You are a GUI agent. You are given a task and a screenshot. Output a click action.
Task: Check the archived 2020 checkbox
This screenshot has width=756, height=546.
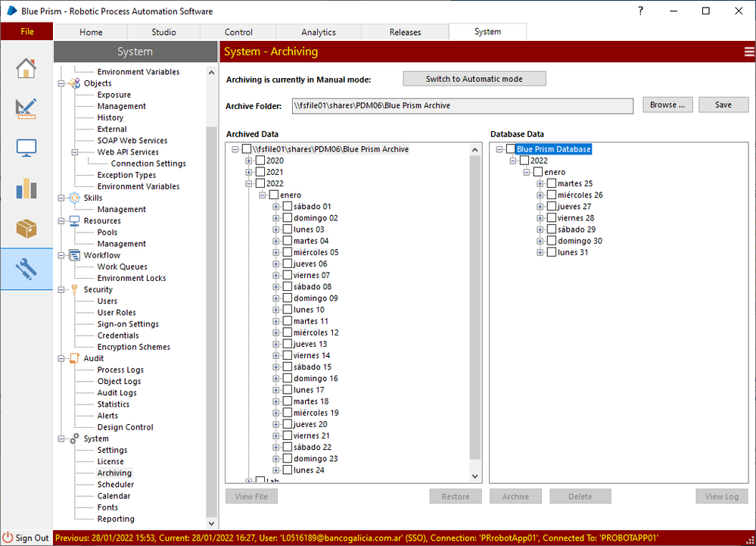(260, 160)
